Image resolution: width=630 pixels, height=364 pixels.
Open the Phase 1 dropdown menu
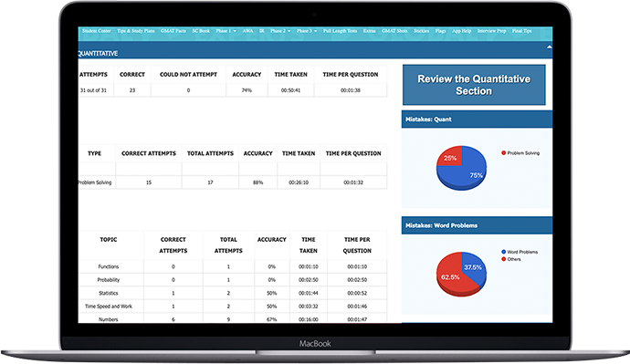point(226,31)
